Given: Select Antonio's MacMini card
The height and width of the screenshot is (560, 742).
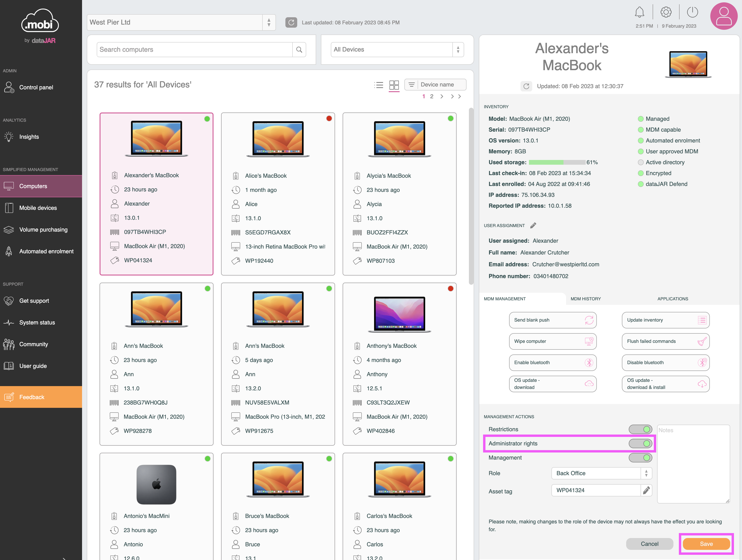Looking at the screenshot, I should [156, 507].
